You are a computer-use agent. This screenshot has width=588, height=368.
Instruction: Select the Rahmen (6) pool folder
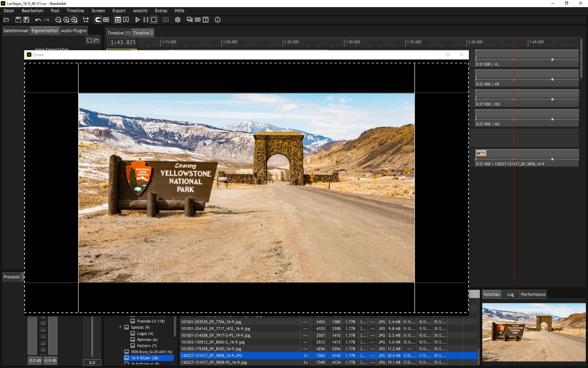(147, 340)
